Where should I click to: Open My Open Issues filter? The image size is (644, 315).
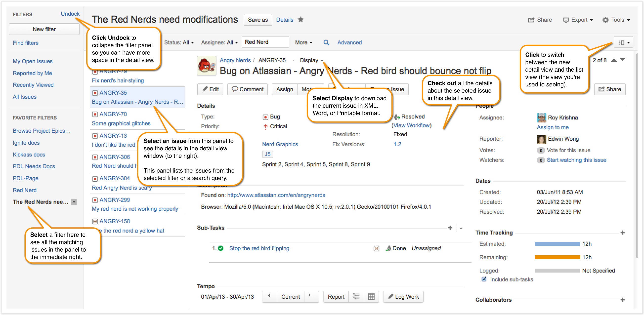[33, 61]
